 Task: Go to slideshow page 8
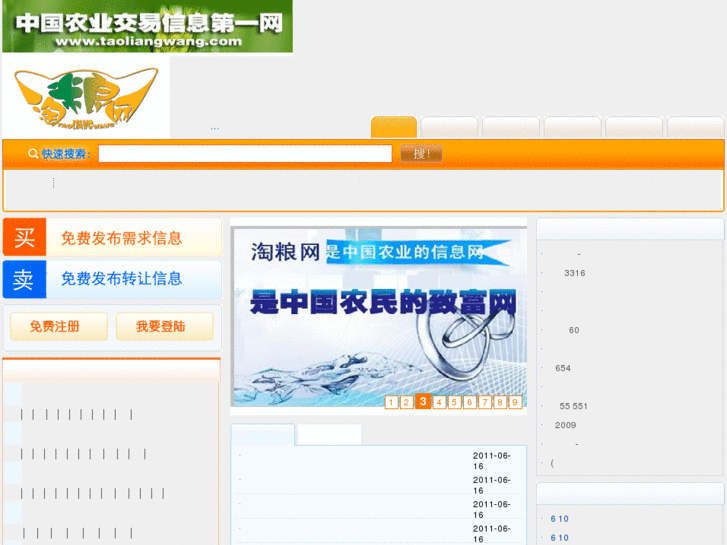[x=500, y=402]
